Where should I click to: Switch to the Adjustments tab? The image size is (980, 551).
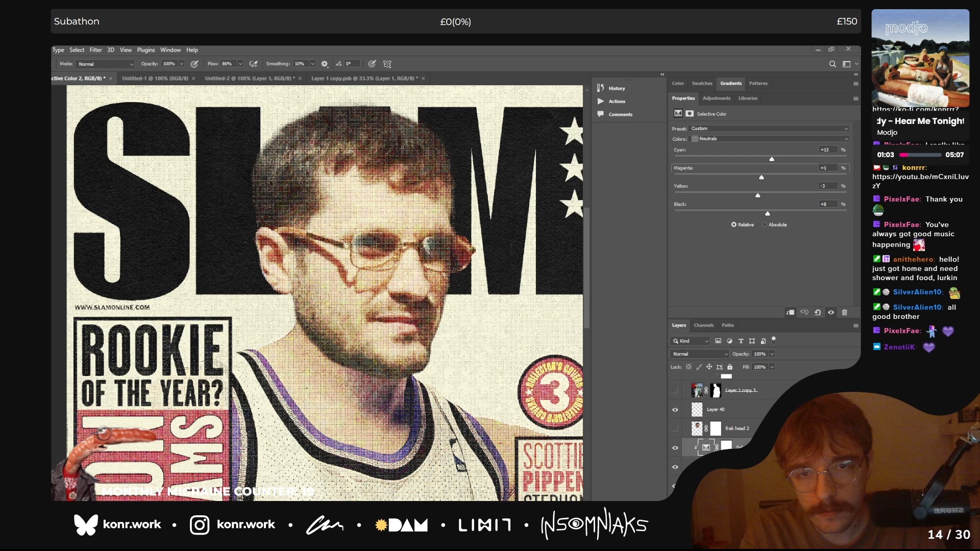click(x=716, y=98)
